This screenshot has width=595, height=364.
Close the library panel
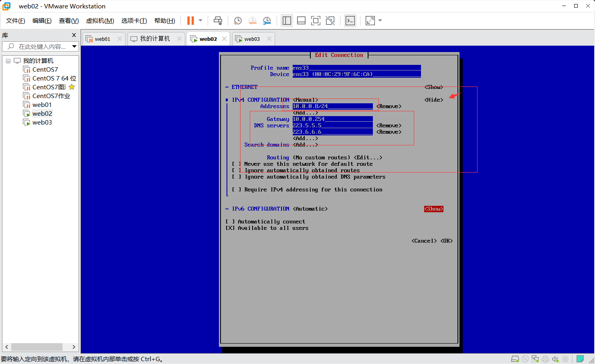[x=74, y=35]
